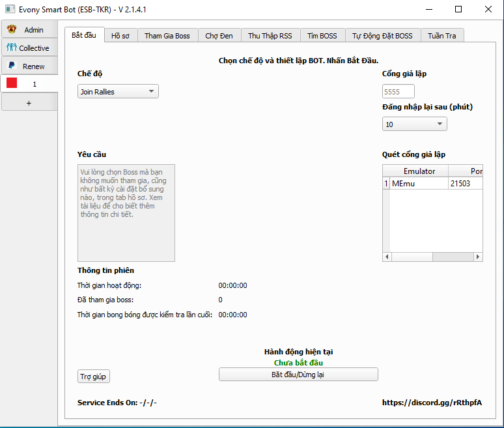Click the Emulator column header

coord(419,171)
